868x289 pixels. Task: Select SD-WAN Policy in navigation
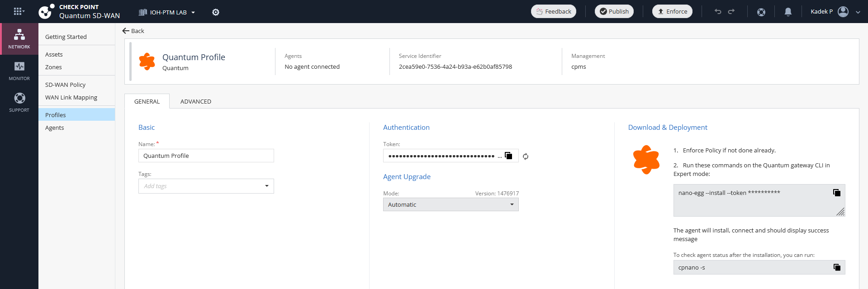coord(65,85)
